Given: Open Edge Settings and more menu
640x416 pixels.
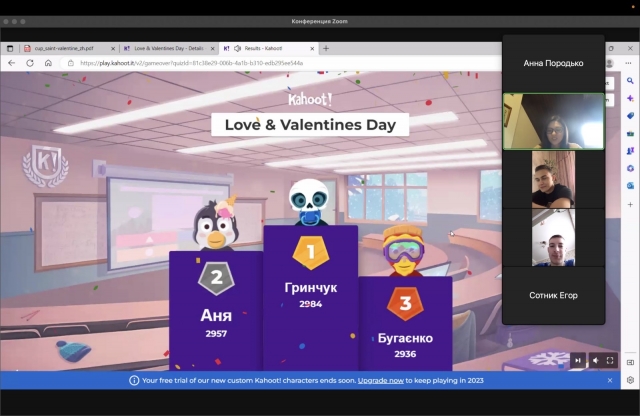Looking at the screenshot, I should [x=628, y=63].
